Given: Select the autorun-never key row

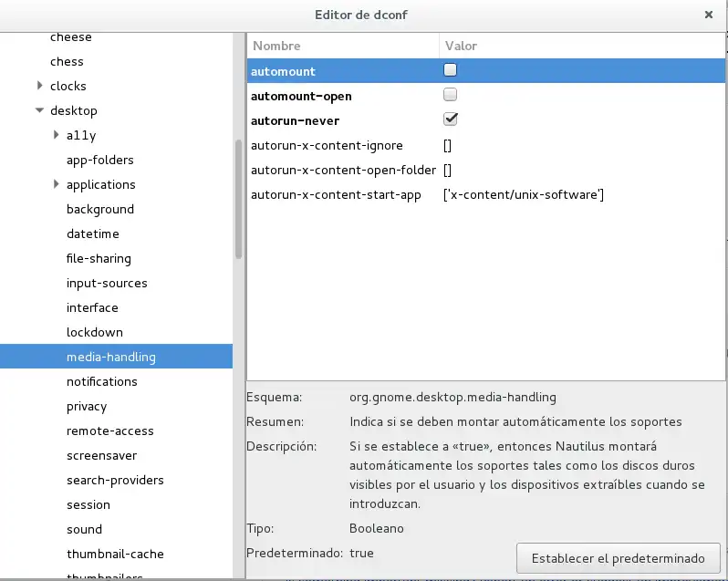Looking at the screenshot, I should (x=486, y=120).
